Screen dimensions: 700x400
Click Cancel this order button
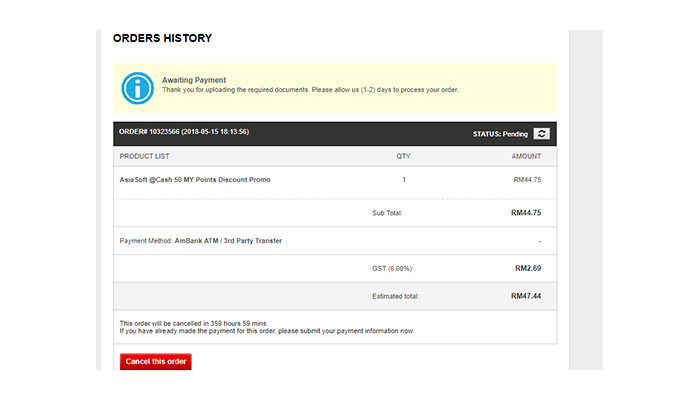155,361
